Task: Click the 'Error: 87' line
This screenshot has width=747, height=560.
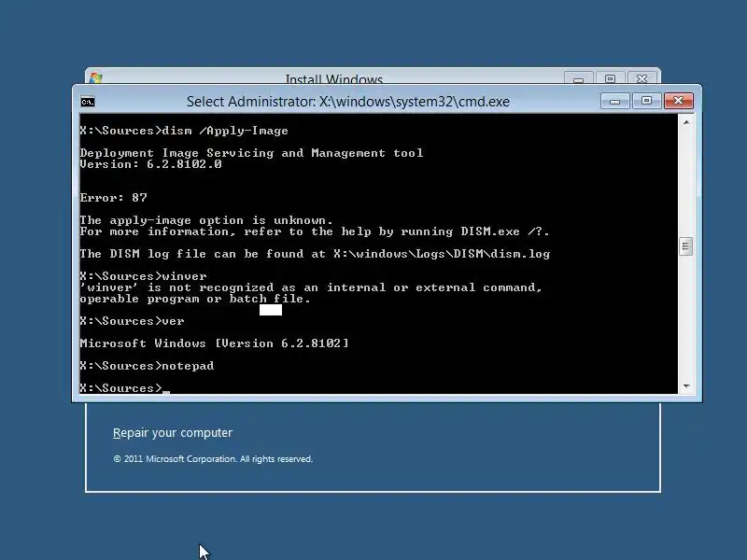Action: [113, 198]
